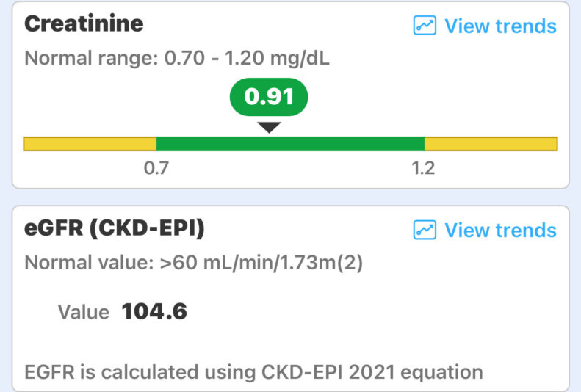Tap the 104.6 eGFR result number
Viewport: 581px width, 392px height.
154,312
